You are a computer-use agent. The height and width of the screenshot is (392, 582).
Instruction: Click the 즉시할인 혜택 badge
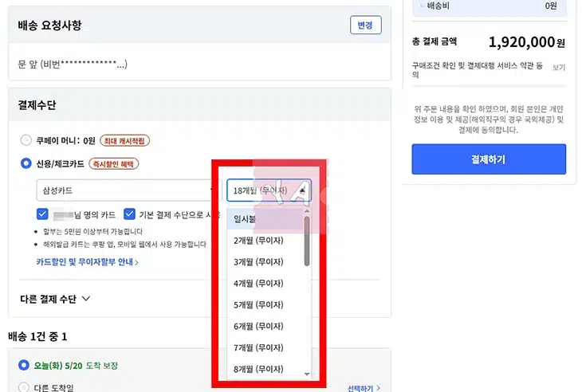(113, 163)
